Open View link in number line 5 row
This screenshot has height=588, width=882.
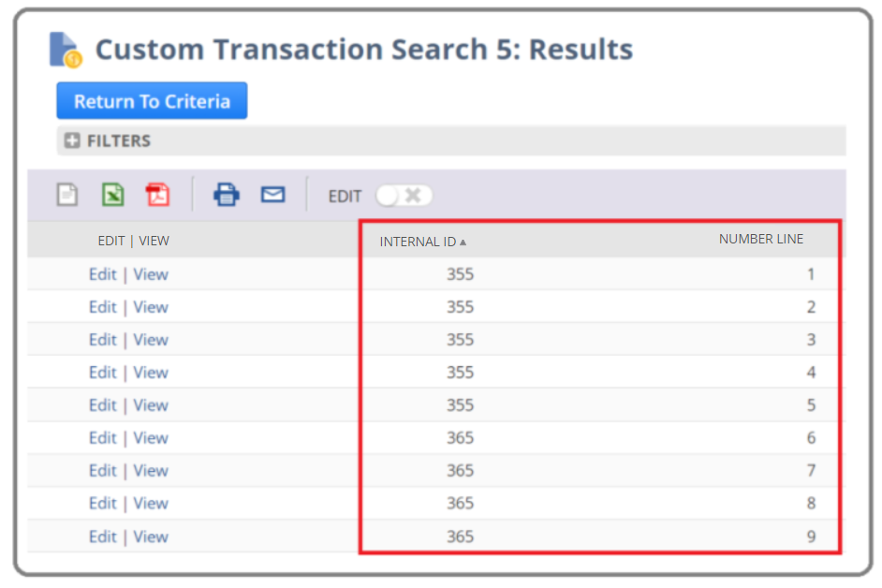tap(151, 404)
